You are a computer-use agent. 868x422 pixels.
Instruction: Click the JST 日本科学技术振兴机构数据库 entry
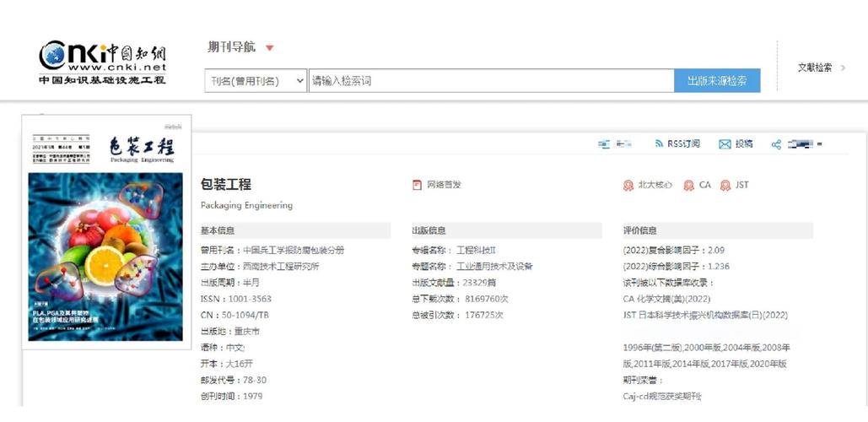[x=705, y=315]
